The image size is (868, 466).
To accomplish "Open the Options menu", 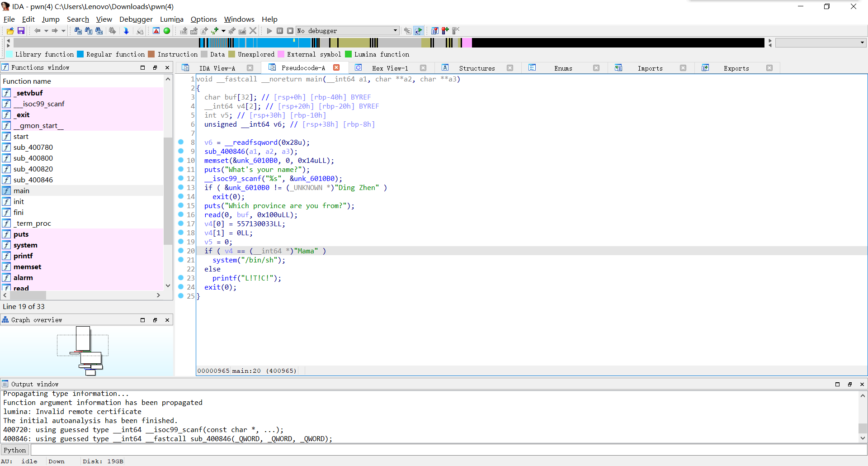I will tap(204, 19).
